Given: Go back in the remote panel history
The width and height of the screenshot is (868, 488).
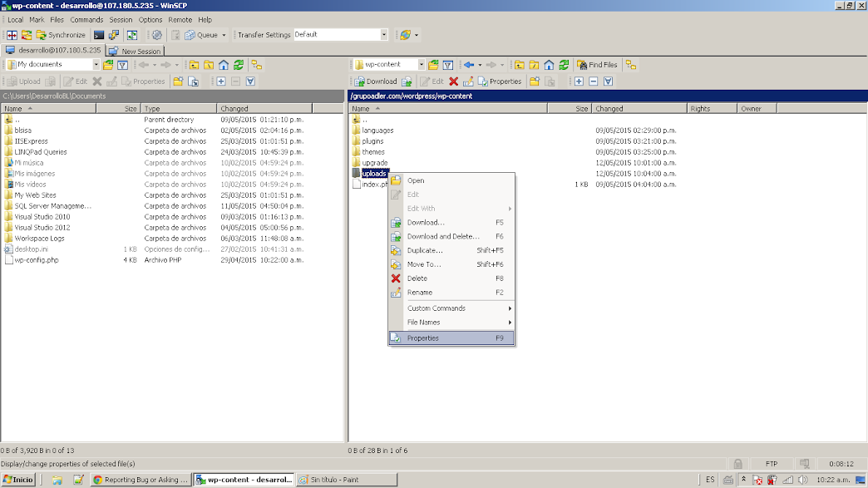Looking at the screenshot, I should click(x=470, y=65).
